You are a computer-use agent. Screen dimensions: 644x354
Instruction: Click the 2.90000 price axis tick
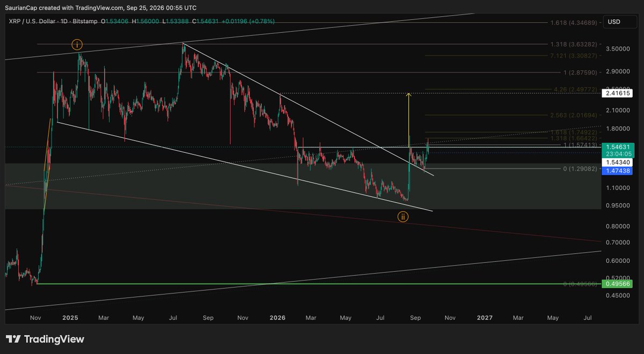pyautogui.click(x=618, y=71)
